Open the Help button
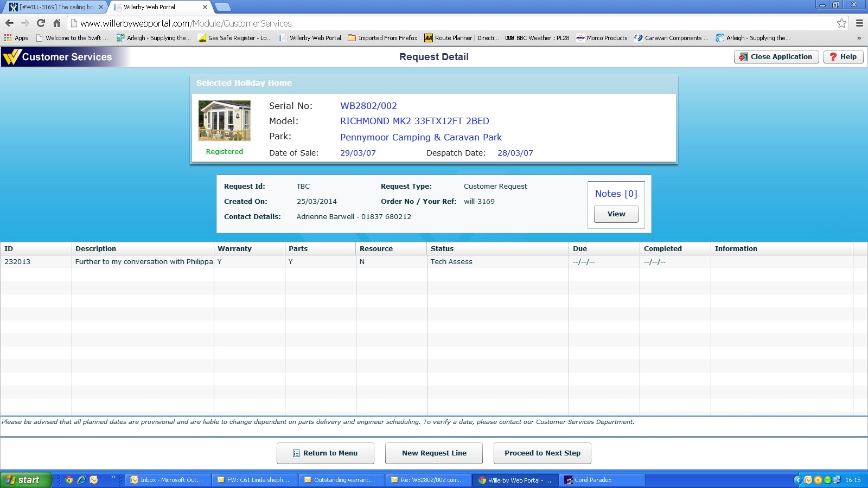This screenshot has width=868, height=488. 843,57
